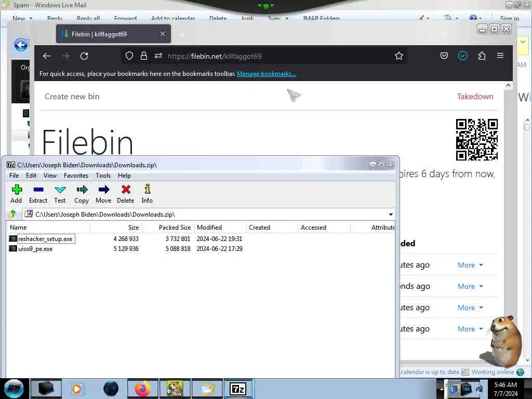
Task: Open the Pocket icon in Firefox
Action: coord(444,56)
